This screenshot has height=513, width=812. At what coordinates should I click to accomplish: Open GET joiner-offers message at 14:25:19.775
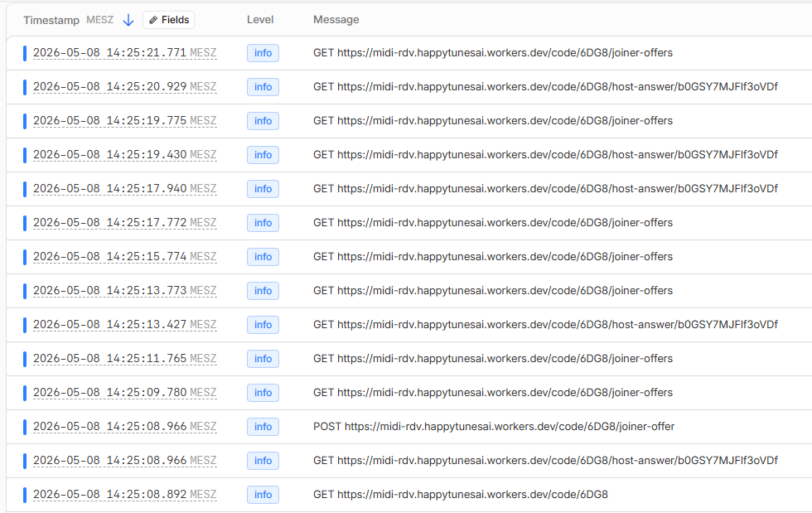pyautogui.click(x=493, y=121)
